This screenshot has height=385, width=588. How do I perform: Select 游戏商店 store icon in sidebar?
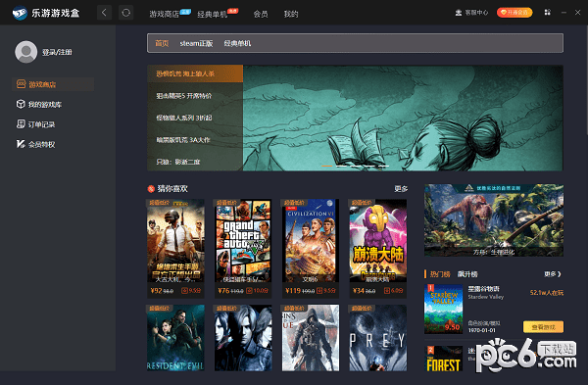point(21,84)
